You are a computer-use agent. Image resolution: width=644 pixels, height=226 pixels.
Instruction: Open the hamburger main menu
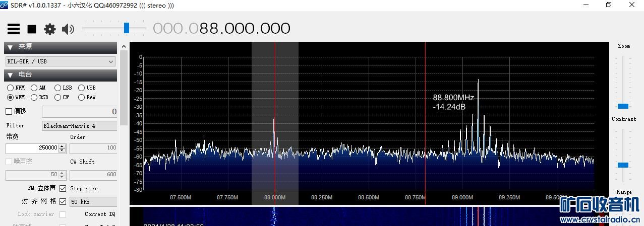click(x=14, y=29)
